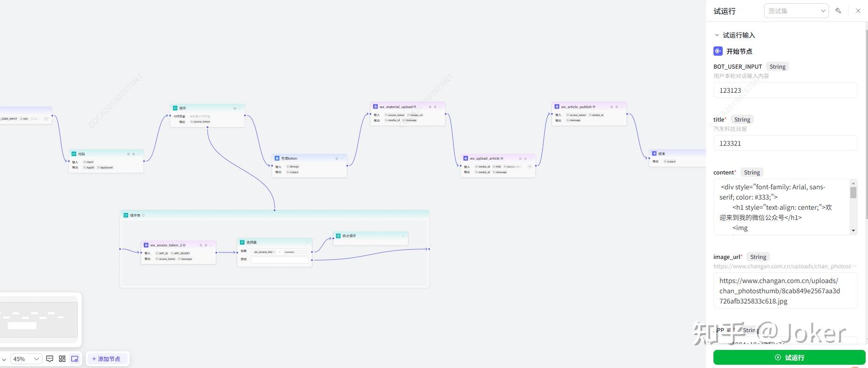Open the 代码 node more menu
Screen dimensions: 868x368
[x=138, y=154]
